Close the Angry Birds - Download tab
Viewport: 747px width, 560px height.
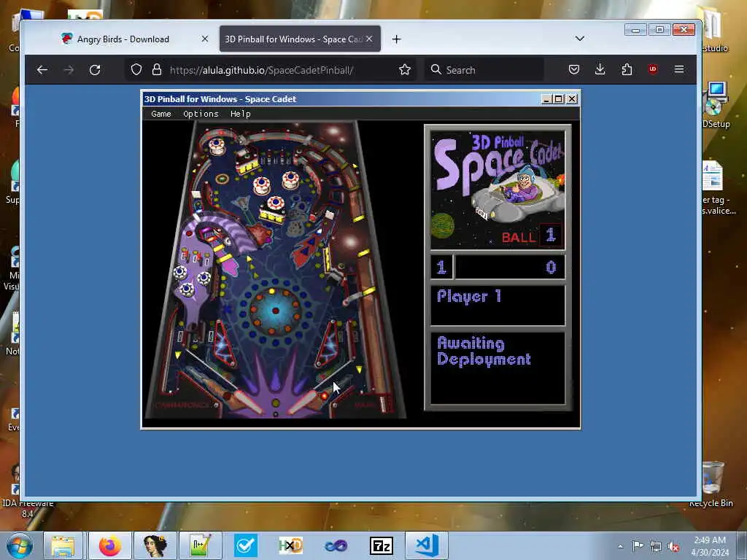205,39
